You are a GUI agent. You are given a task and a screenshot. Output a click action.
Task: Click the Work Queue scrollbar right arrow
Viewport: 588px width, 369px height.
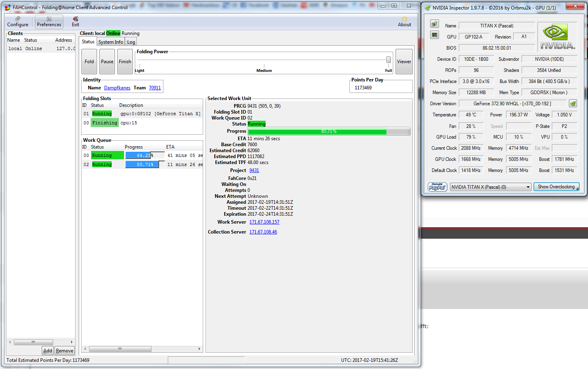tap(199, 349)
